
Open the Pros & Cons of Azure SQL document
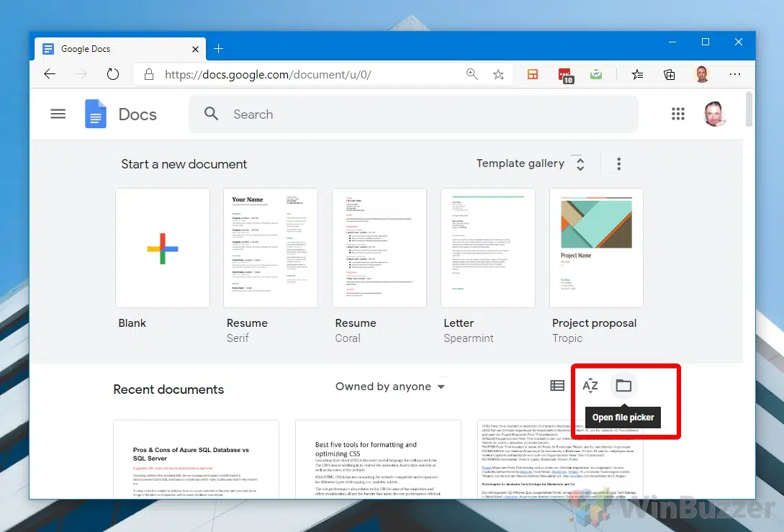196,459
